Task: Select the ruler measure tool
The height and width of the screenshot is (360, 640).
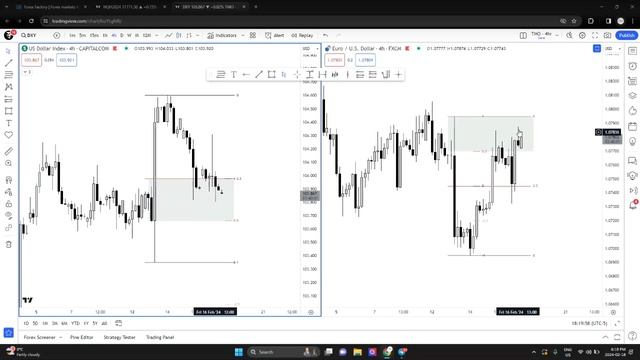Action: tap(9, 151)
